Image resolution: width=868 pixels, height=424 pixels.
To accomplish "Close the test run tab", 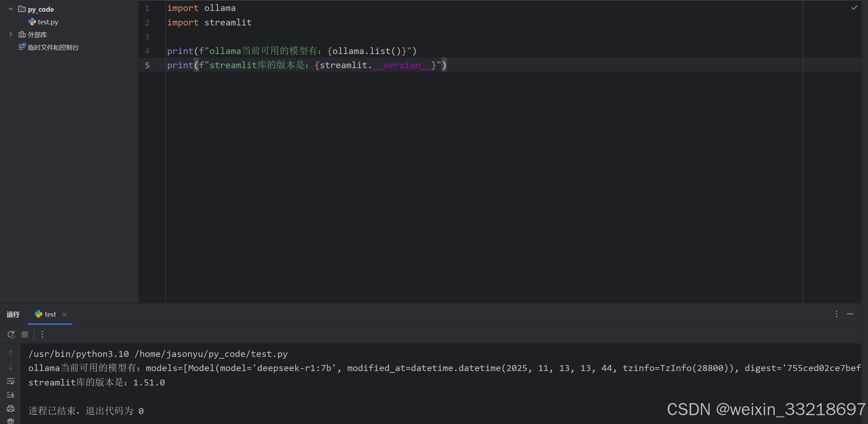I will [64, 315].
